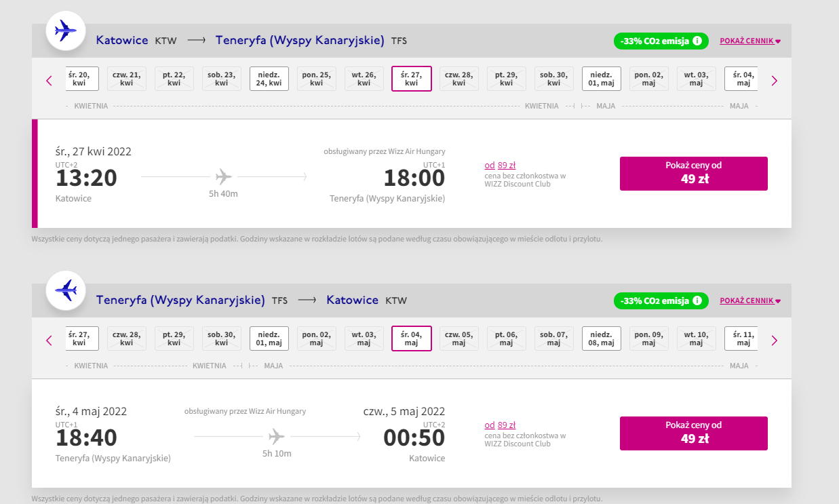Click 'Pokaż ceny od 49 zł' for return flight
The image size is (839, 504).
(694, 433)
